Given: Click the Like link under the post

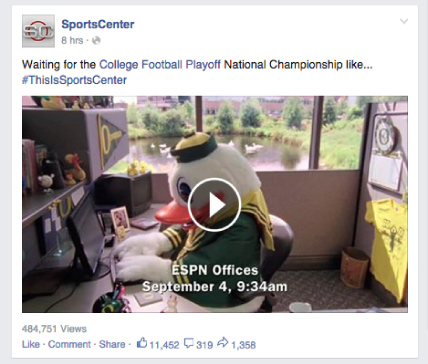Looking at the screenshot, I should click(x=31, y=344).
